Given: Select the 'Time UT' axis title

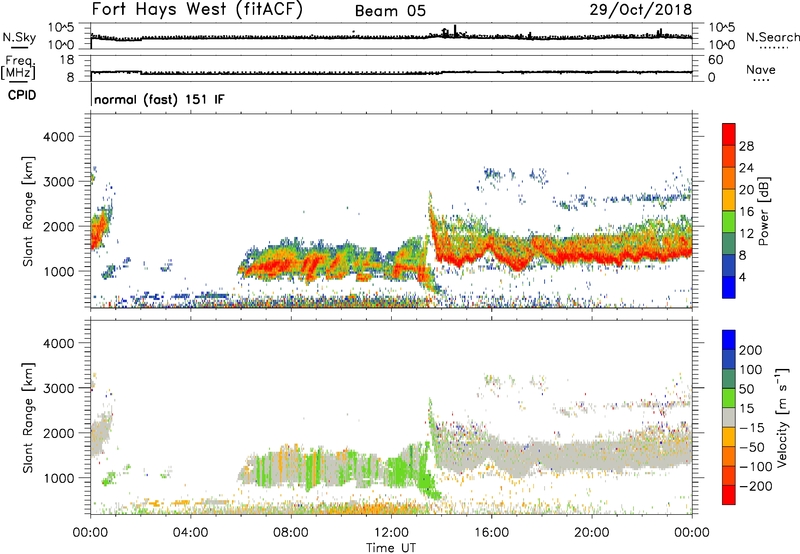Looking at the screenshot, I should (391, 547).
